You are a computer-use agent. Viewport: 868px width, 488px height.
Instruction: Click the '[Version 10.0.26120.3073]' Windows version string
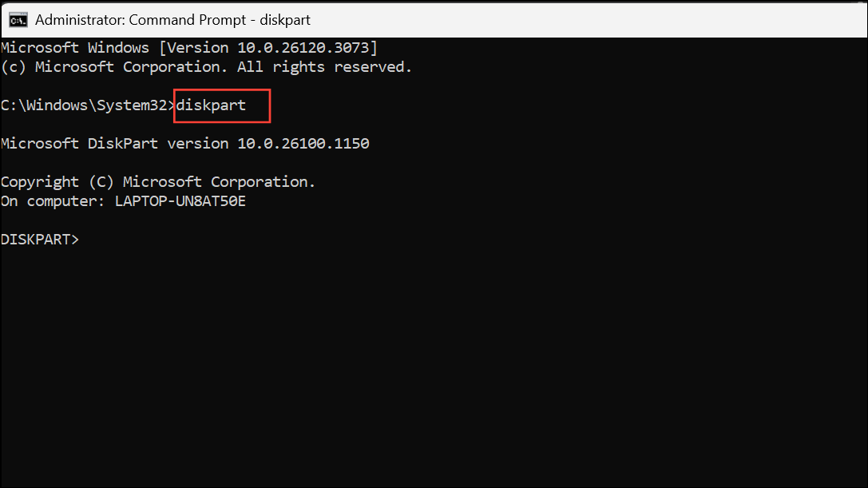pos(268,48)
